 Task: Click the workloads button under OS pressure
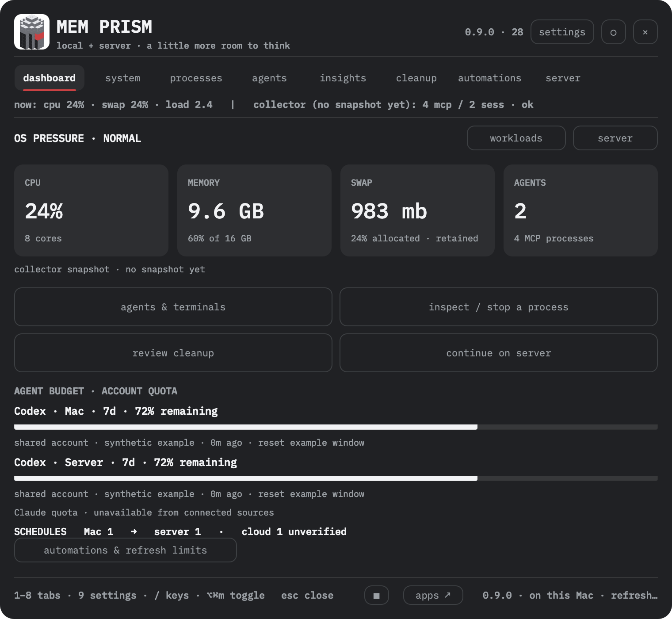pyautogui.click(x=516, y=138)
